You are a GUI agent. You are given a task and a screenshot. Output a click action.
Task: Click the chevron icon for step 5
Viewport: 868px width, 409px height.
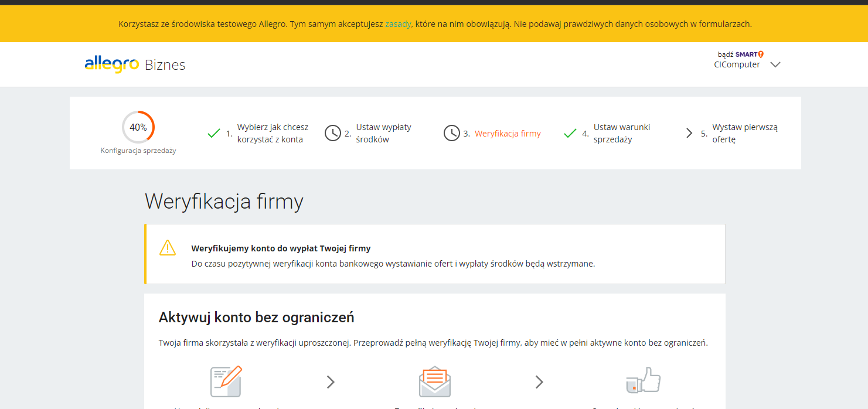689,133
